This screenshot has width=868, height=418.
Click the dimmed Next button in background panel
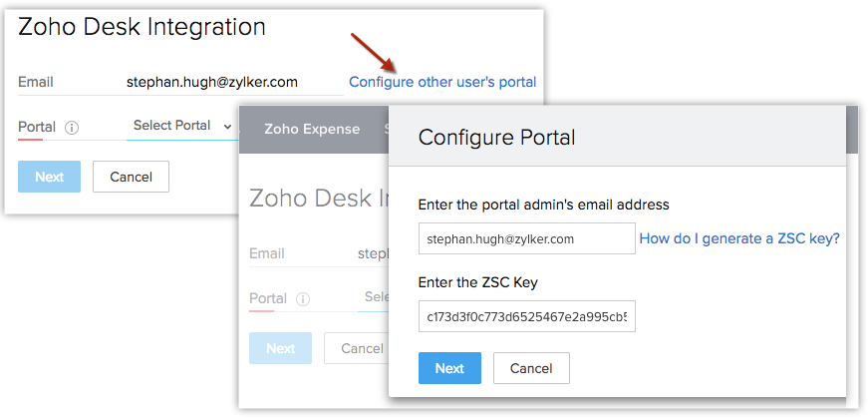[280, 348]
